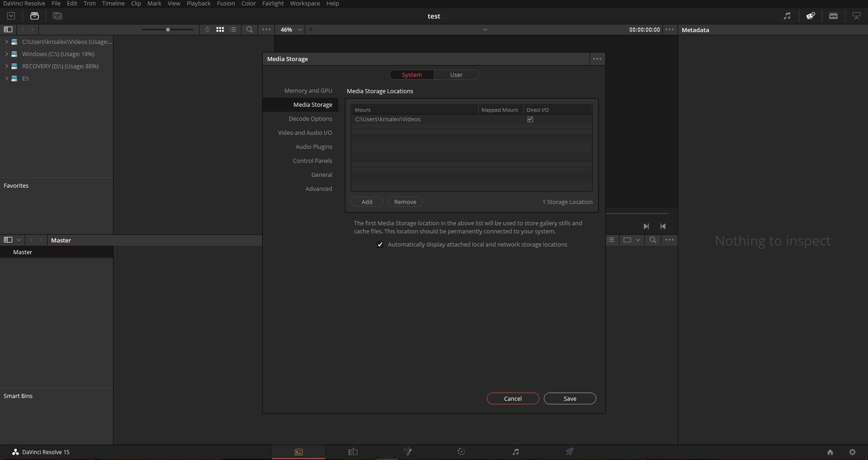Open Control Panels settings

312,161
